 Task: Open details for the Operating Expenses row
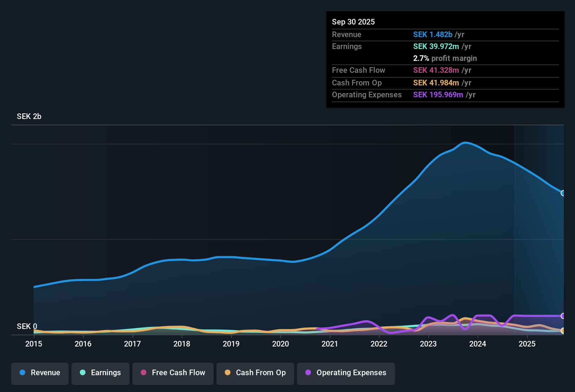tap(367, 94)
